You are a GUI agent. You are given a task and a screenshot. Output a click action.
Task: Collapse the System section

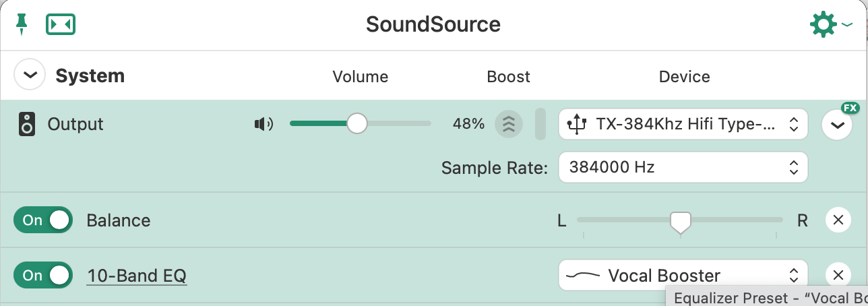tap(30, 75)
